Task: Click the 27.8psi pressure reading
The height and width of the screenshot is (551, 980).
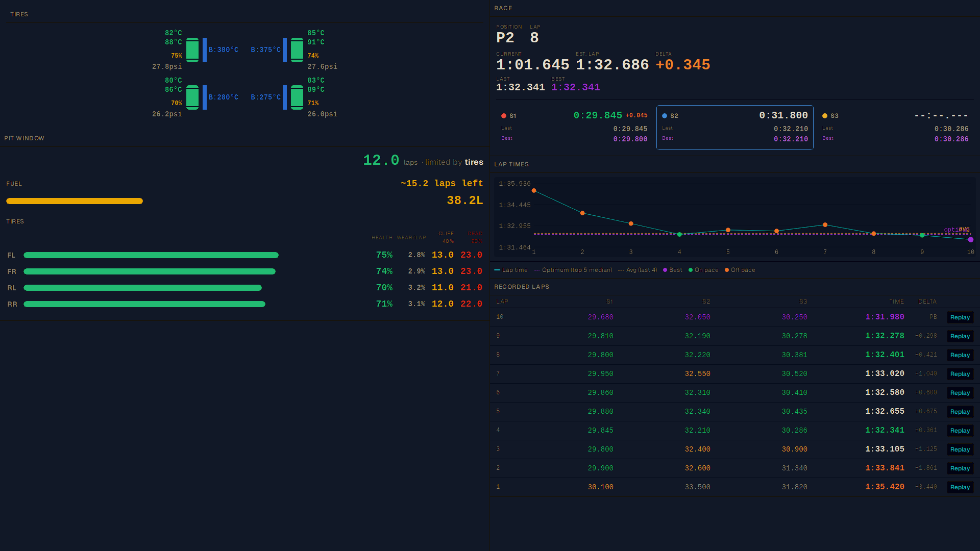Action: (x=167, y=67)
